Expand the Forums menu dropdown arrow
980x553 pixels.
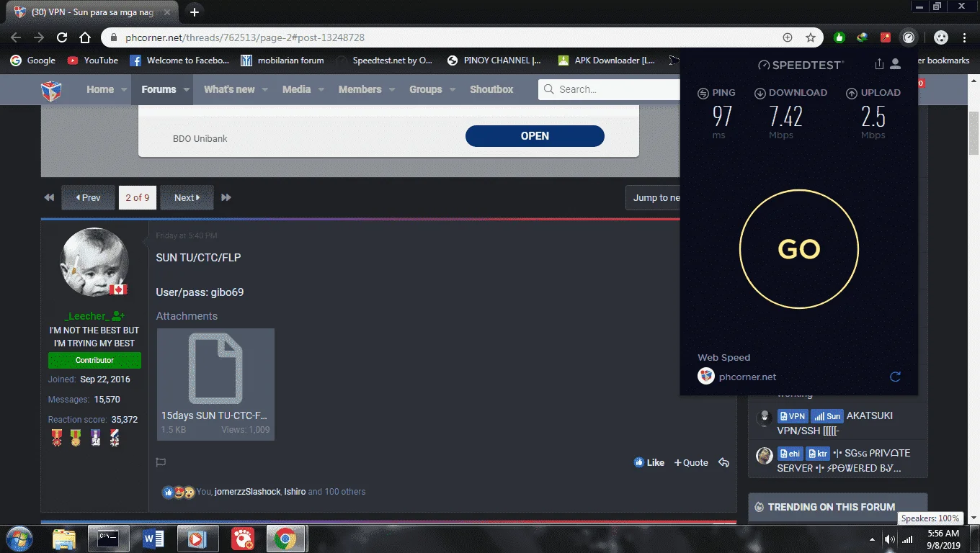pos(186,89)
